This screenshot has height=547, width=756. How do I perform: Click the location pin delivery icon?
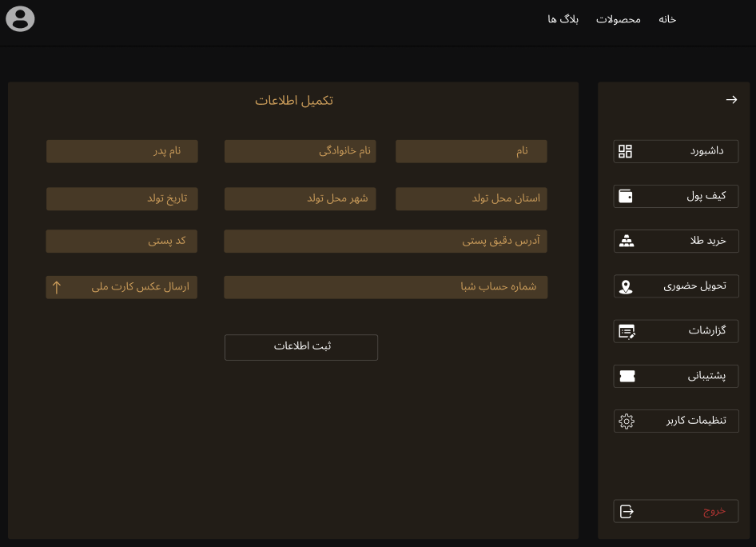tap(626, 286)
